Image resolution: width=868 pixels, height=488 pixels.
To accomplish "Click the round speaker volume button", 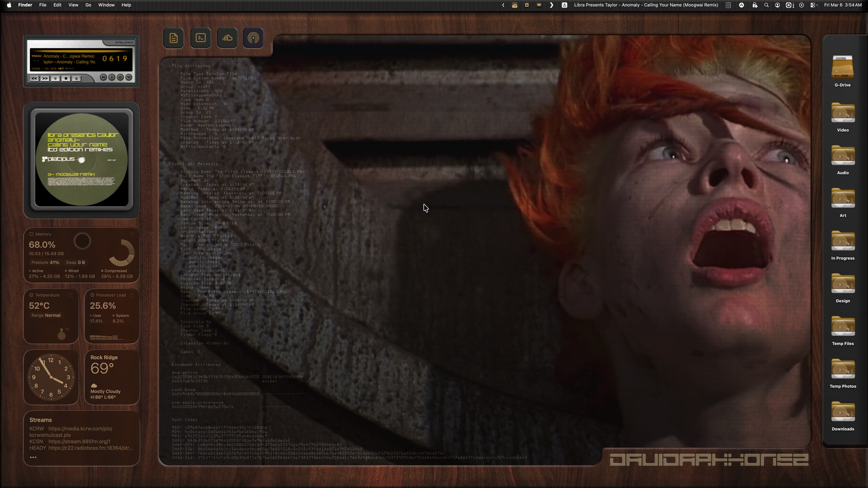I will pyautogui.click(x=120, y=77).
